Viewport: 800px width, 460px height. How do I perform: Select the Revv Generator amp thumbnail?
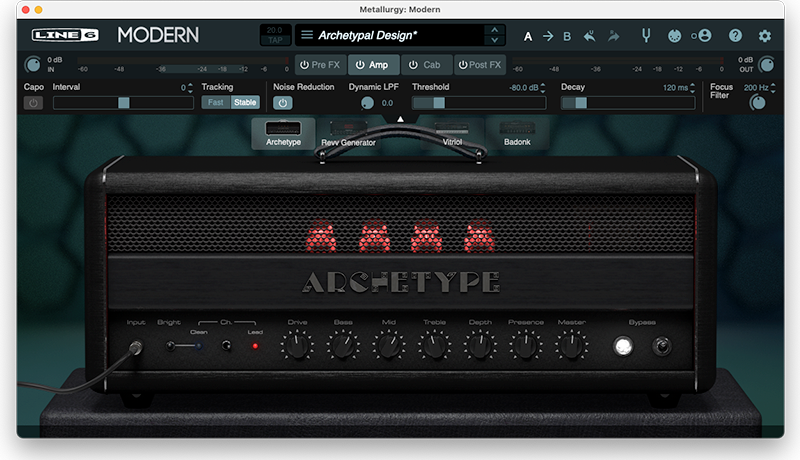click(x=348, y=132)
